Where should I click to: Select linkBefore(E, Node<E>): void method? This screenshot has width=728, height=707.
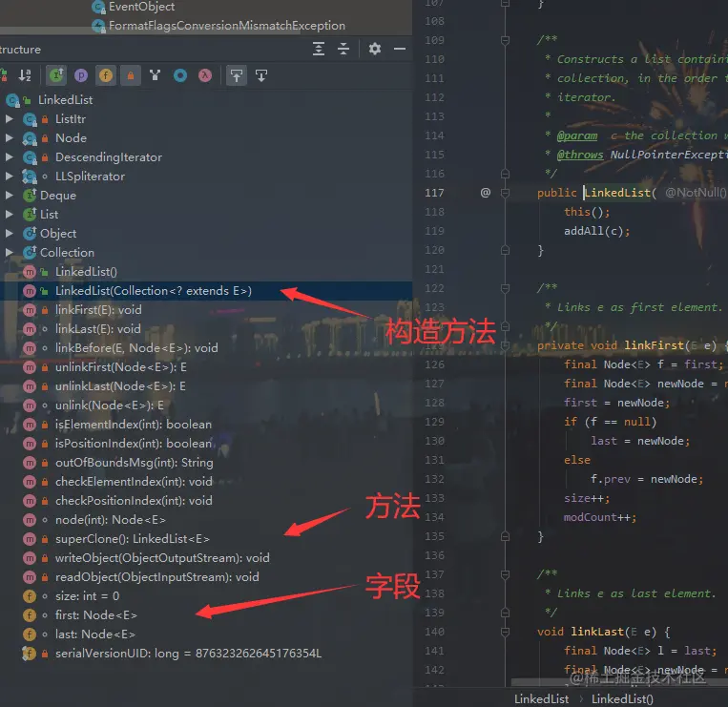[x=136, y=347]
